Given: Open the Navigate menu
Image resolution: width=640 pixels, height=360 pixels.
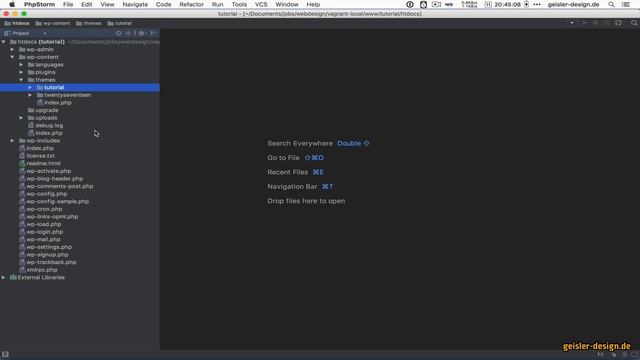Looking at the screenshot, I should (135, 4).
